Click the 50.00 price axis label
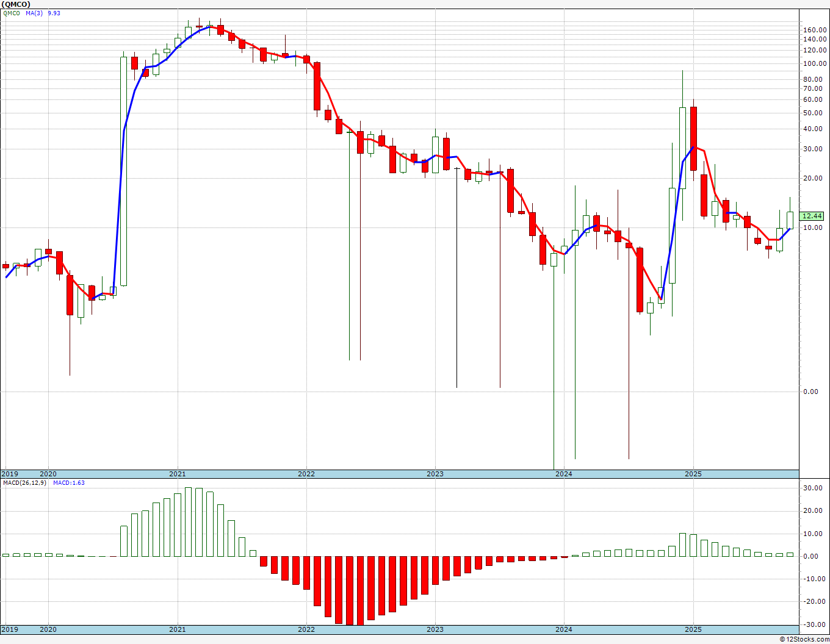The height and width of the screenshot is (644, 830). click(813, 113)
